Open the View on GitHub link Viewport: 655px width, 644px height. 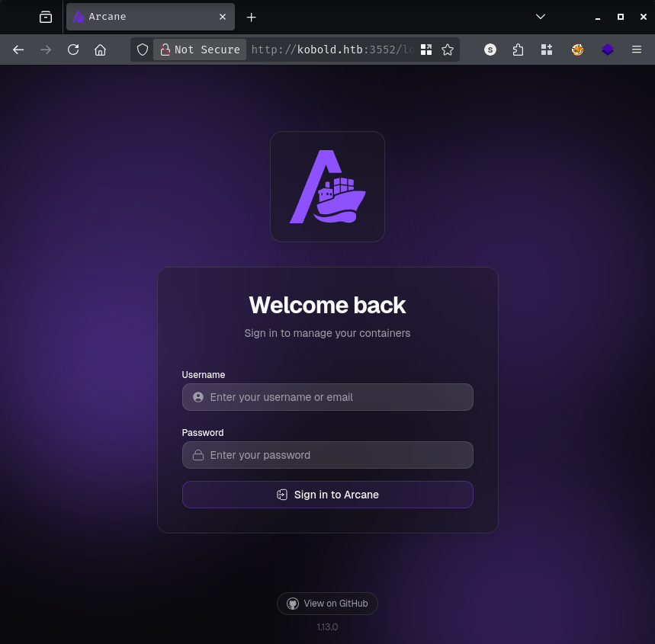[x=328, y=604]
